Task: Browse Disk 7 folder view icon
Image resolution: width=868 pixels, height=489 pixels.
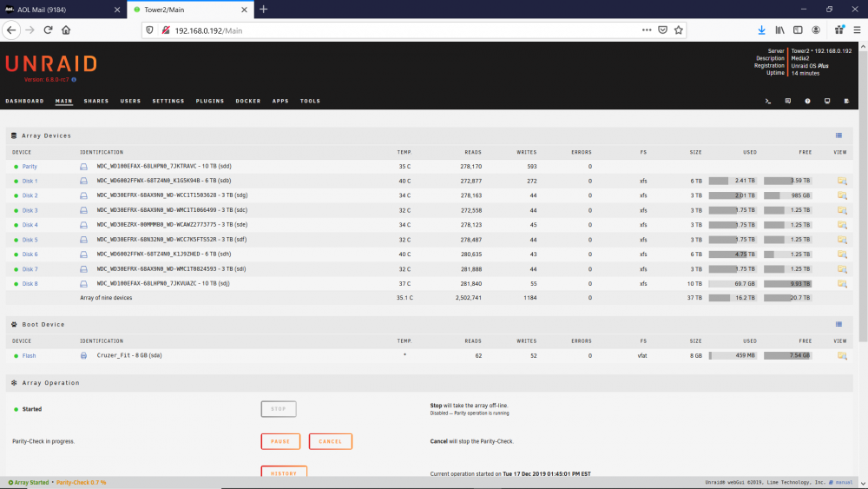Action: point(842,269)
